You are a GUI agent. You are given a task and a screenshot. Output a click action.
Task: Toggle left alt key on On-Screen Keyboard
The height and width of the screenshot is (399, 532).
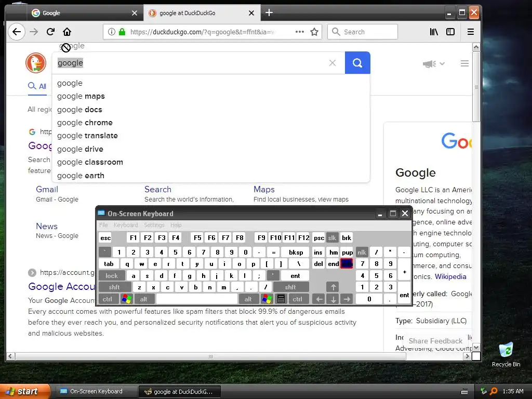coord(144,299)
